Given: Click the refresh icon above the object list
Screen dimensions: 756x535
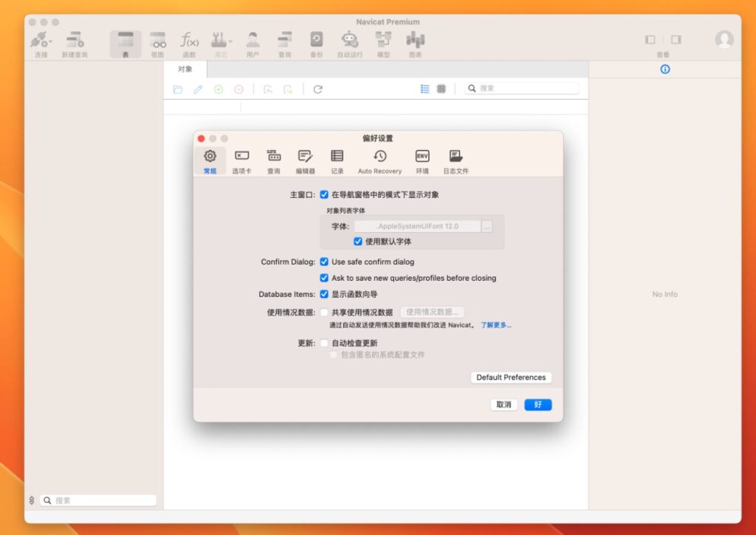Looking at the screenshot, I should pos(318,89).
